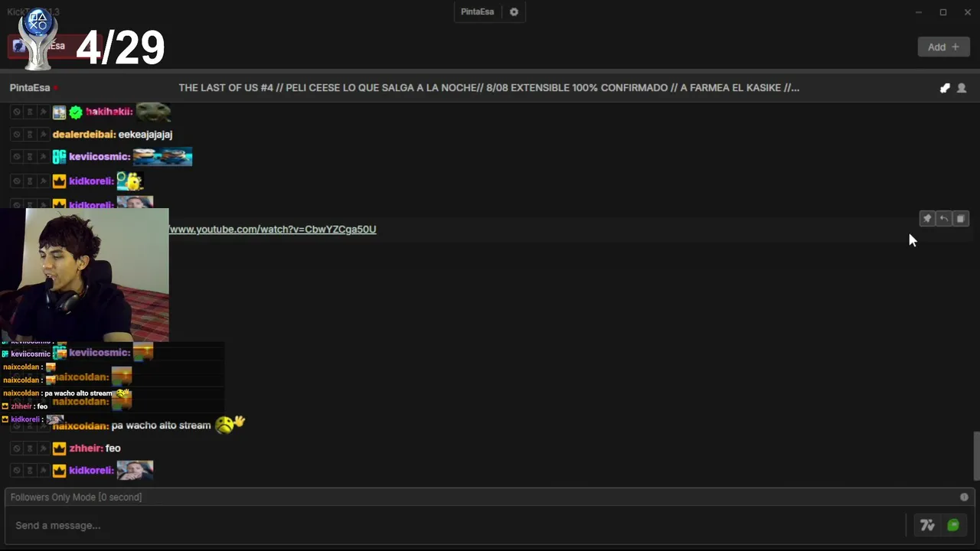Open the settings gear next to PintaEsa title
Viewport: 980px width, 551px height.
pos(514,12)
